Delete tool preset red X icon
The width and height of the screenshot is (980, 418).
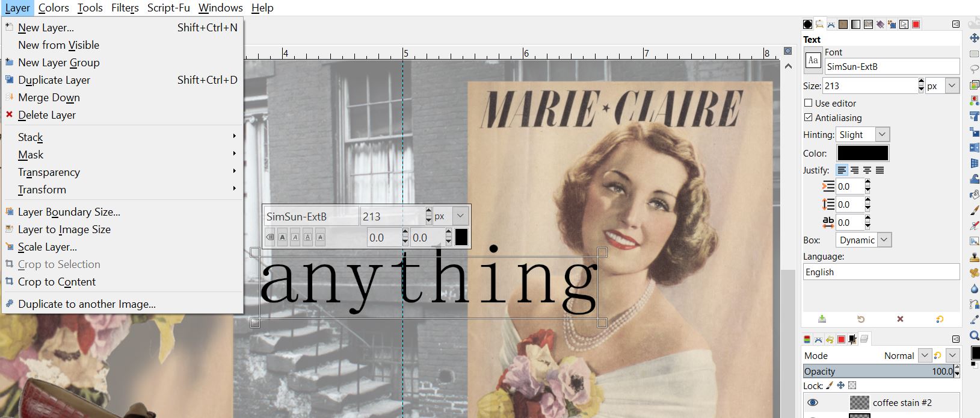900,319
